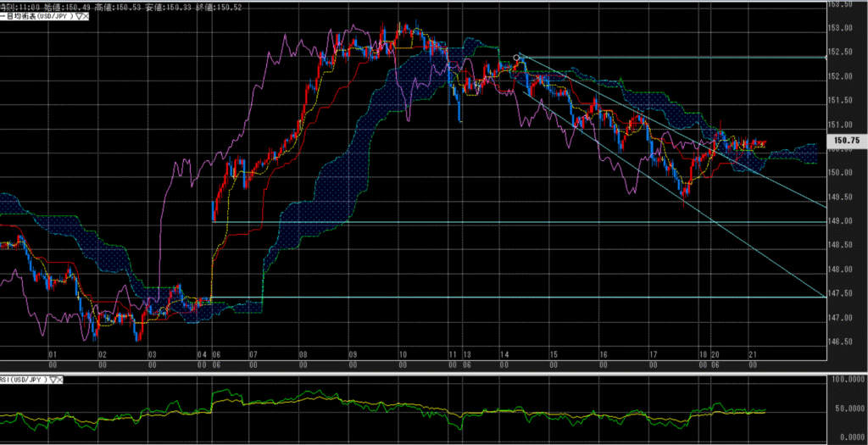Open the RSI (USD/JPY) dropdown triangle
The height and width of the screenshot is (445, 868).
(x=53, y=380)
